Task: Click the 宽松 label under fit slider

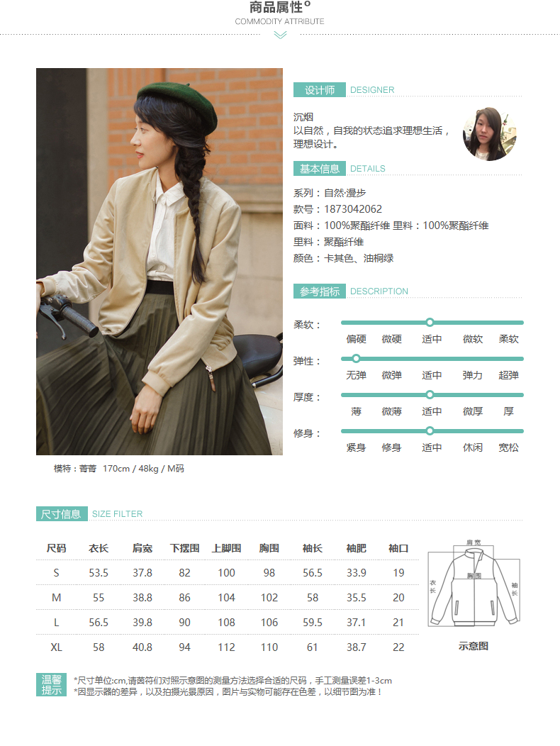Action: 508,447
